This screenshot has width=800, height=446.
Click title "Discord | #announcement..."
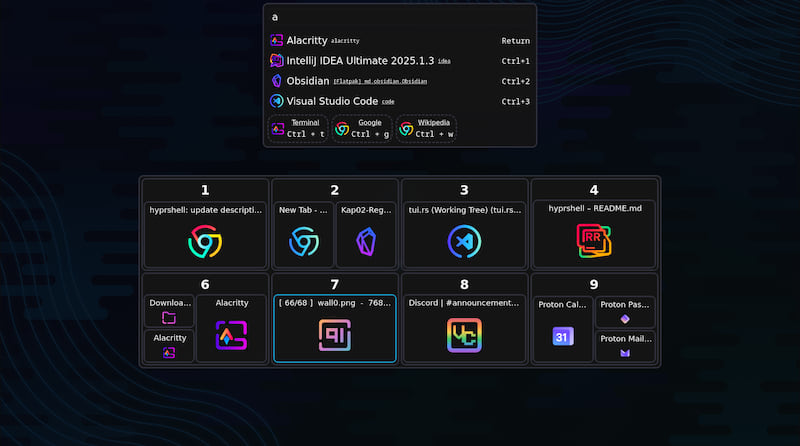coord(464,303)
